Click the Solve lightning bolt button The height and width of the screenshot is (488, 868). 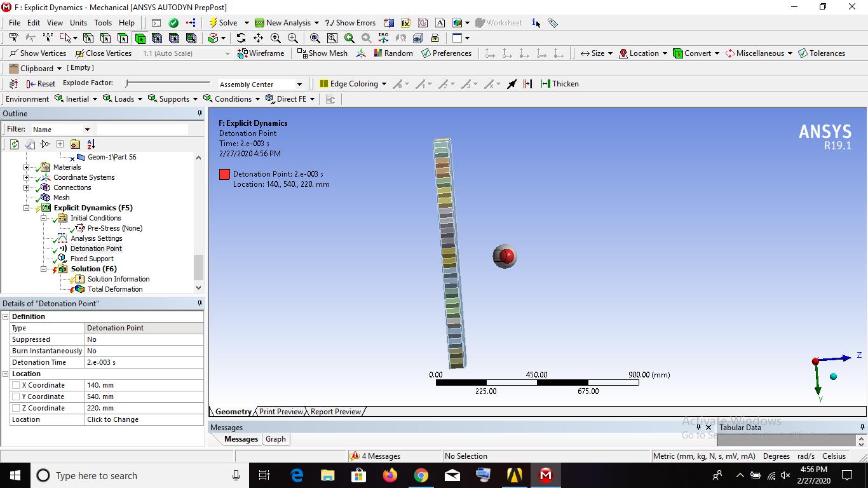point(214,22)
